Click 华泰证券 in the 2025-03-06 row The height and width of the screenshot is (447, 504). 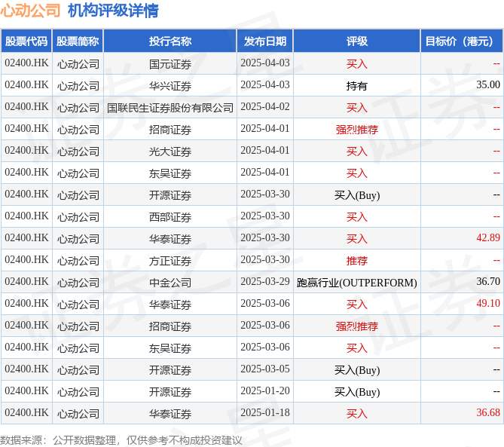170,305
